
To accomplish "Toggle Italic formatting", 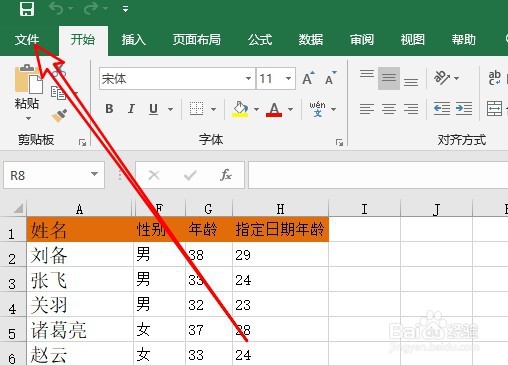I will coord(131,109).
